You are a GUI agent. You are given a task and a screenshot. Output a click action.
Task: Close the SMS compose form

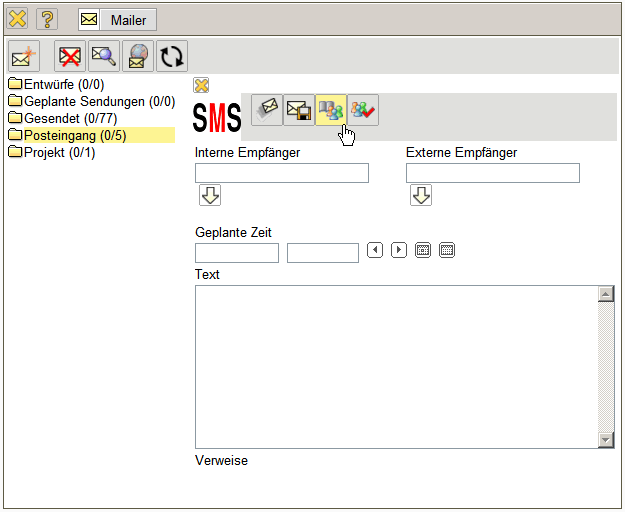201,85
